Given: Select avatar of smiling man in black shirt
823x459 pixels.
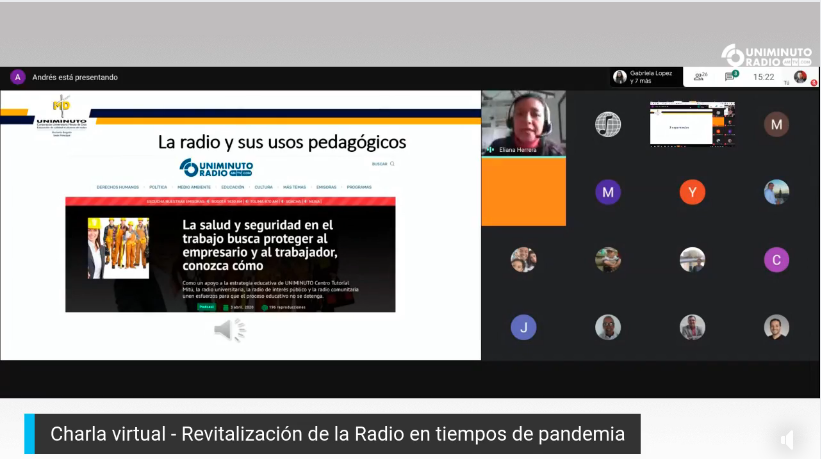Looking at the screenshot, I should click(x=776, y=328).
